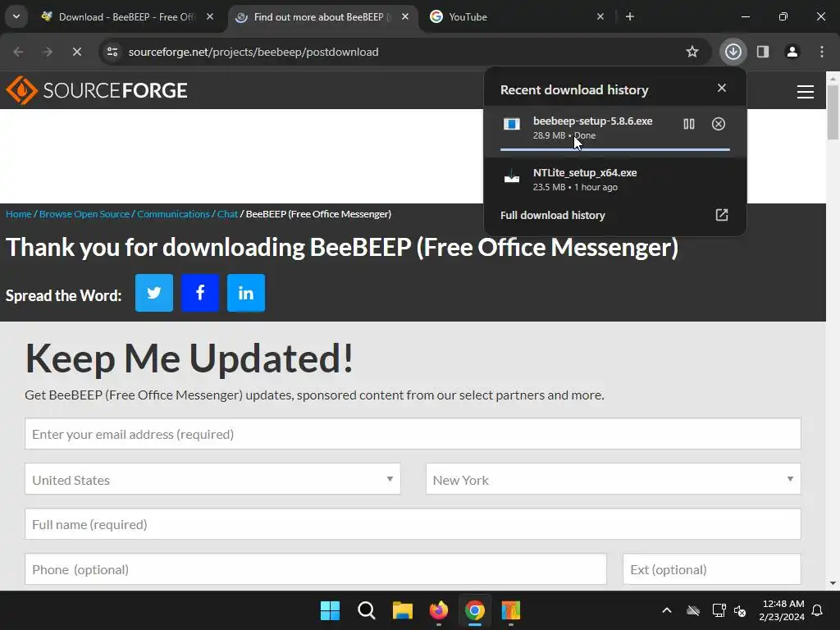Screen dimensions: 840x630
Task: Follow the Chat breadcrumb link
Action: (227, 214)
